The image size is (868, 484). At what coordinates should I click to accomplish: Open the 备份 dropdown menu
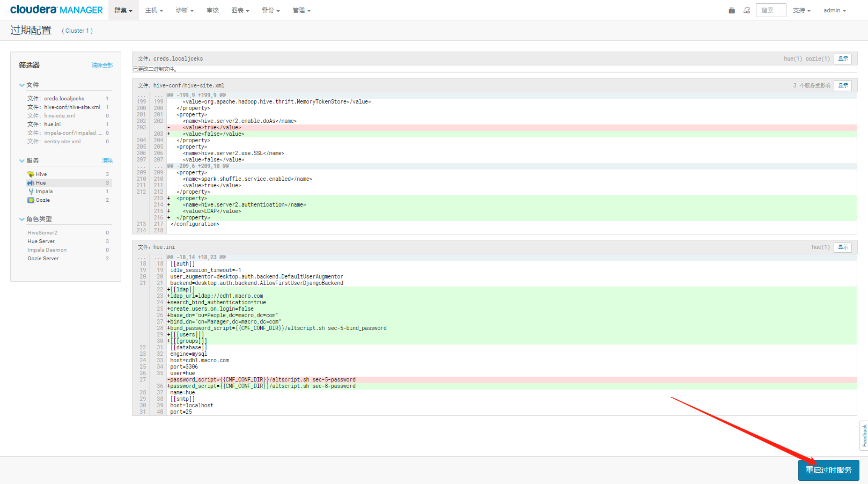click(x=270, y=10)
